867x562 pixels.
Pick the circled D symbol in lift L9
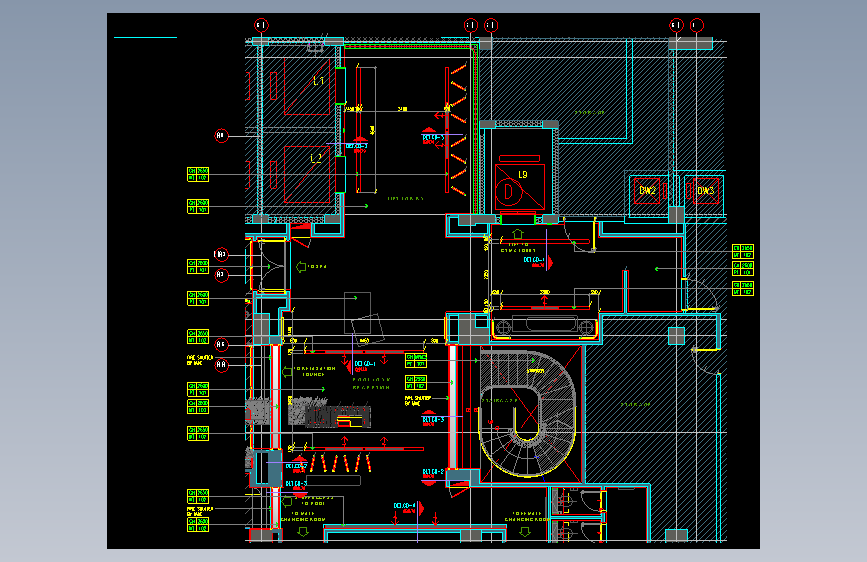(508, 191)
